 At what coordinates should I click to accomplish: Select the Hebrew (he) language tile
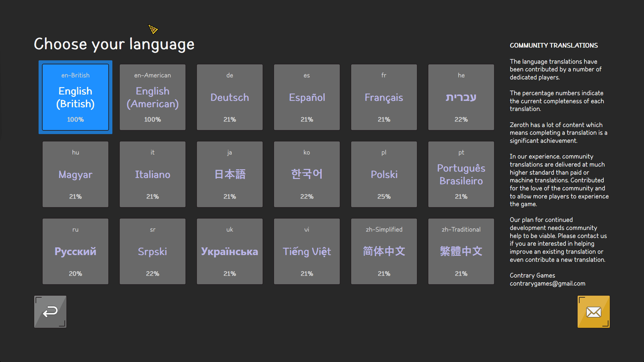click(461, 97)
